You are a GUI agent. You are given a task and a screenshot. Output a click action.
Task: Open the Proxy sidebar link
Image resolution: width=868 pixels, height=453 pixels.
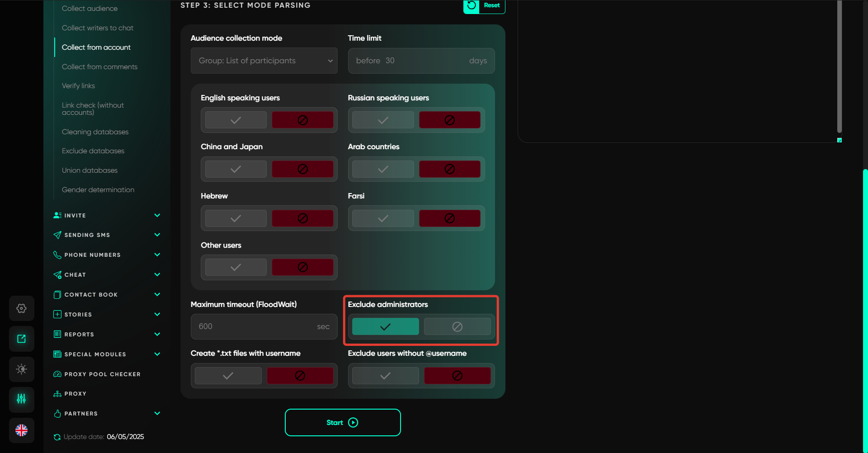click(x=75, y=394)
